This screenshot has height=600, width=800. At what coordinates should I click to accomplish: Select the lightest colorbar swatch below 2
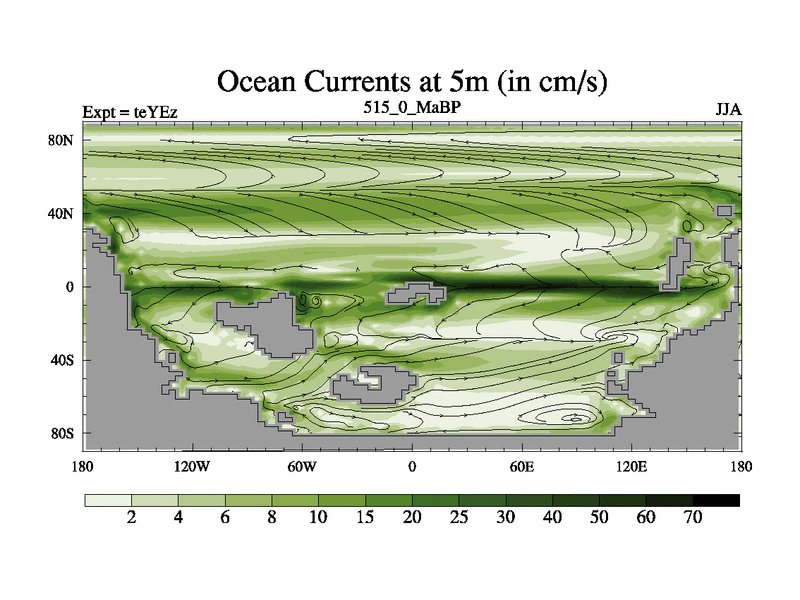pos(108,500)
